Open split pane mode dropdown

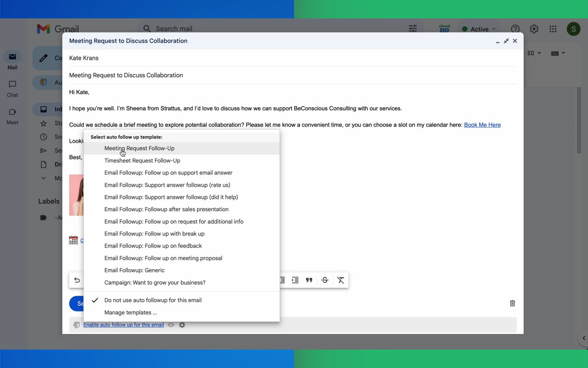pos(534,53)
